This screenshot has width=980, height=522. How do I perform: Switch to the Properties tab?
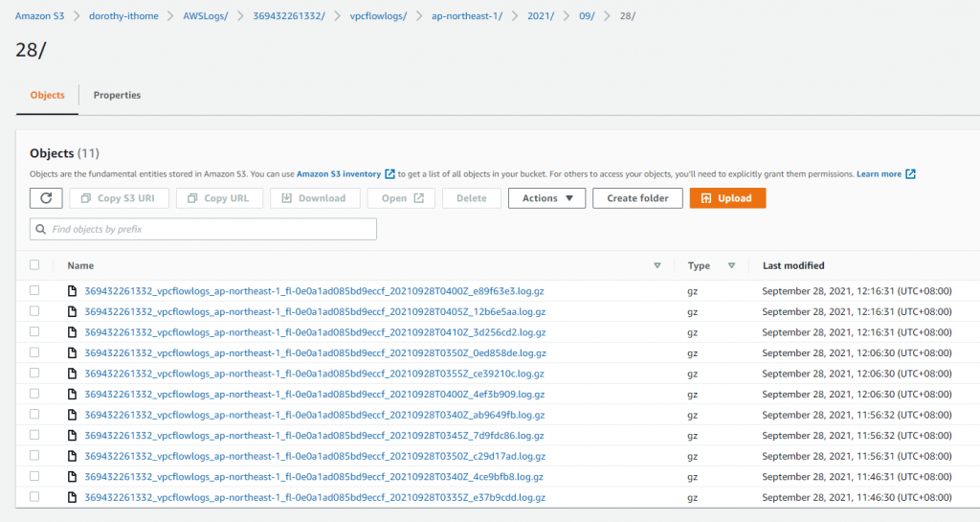point(117,95)
